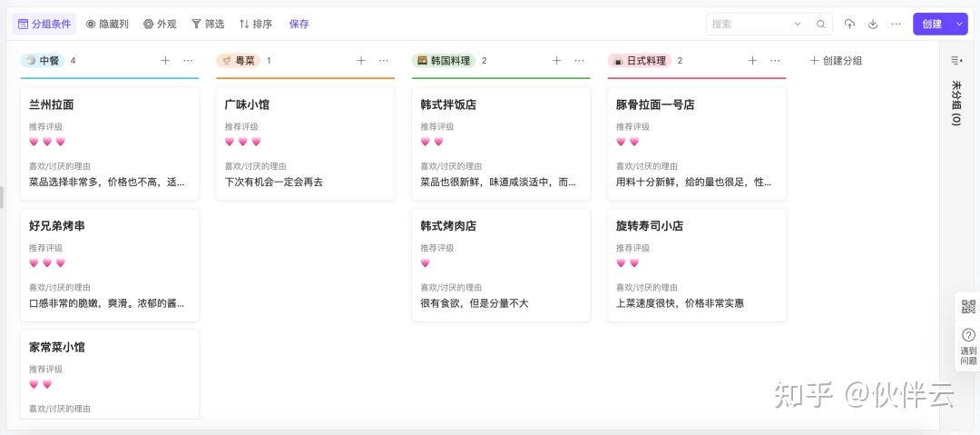
Task: Click the search magnifier icon
Action: point(820,25)
